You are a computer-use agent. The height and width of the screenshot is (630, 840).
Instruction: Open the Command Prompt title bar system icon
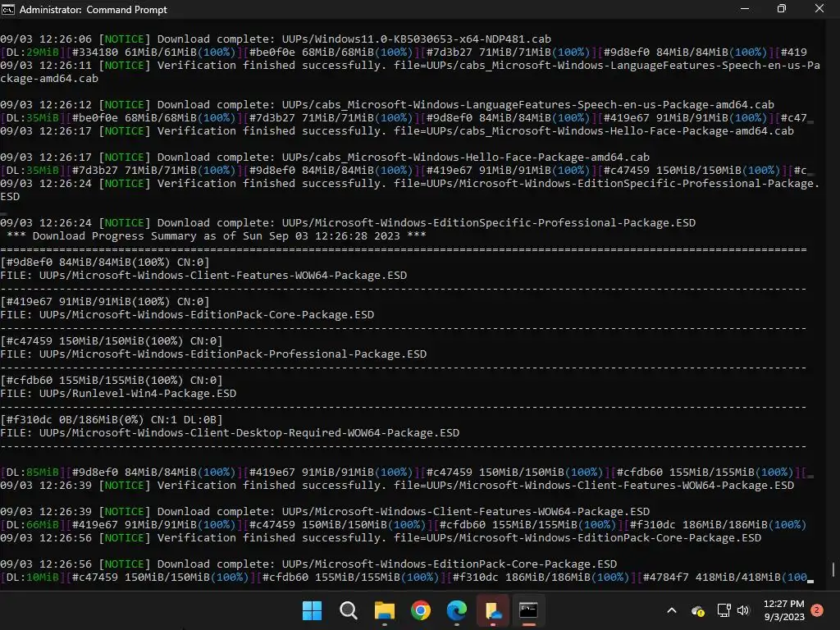8,9
